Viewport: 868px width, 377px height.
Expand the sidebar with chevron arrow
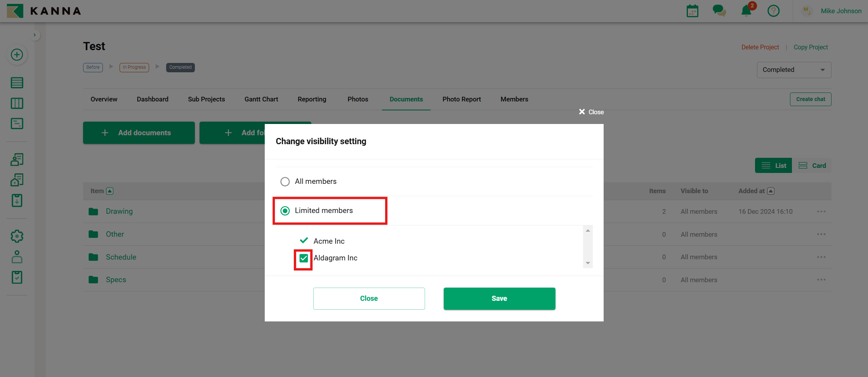click(x=35, y=35)
